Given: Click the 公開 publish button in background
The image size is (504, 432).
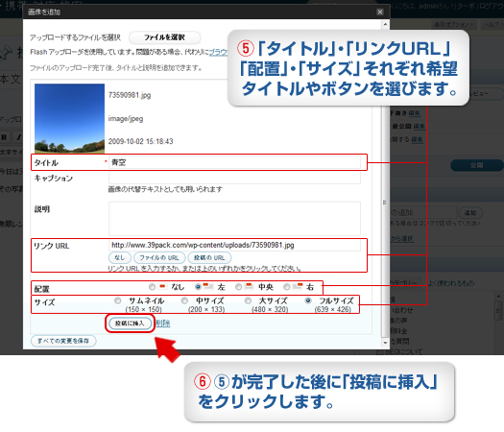Looking at the screenshot, I should click(x=477, y=165).
